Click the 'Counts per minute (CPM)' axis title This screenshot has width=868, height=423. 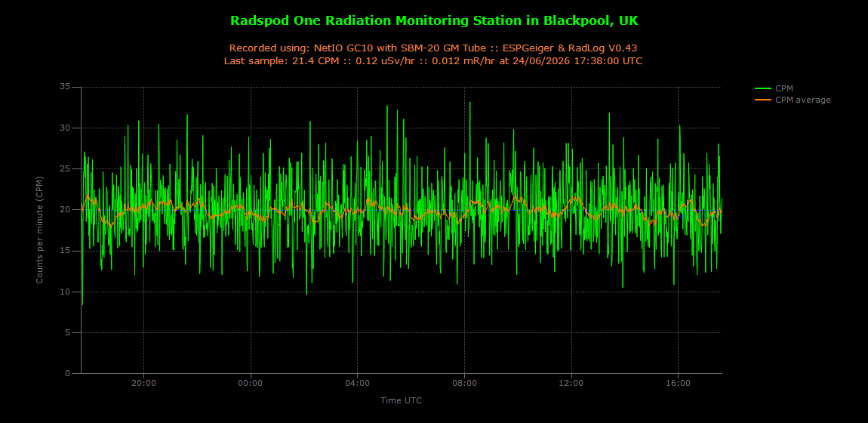pos(39,230)
